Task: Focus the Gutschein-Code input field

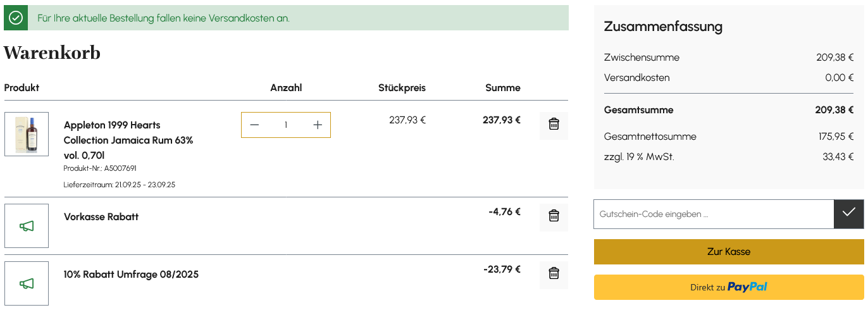Action: 714,214
